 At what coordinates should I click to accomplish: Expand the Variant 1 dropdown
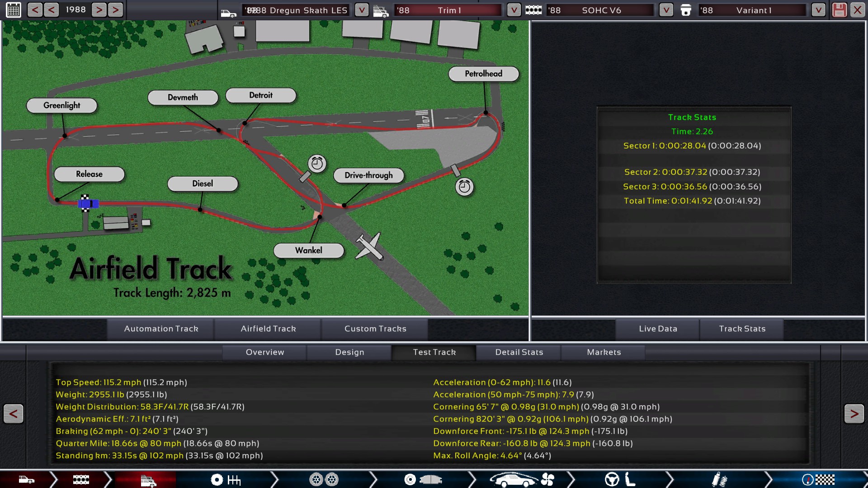(x=818, y=10)
